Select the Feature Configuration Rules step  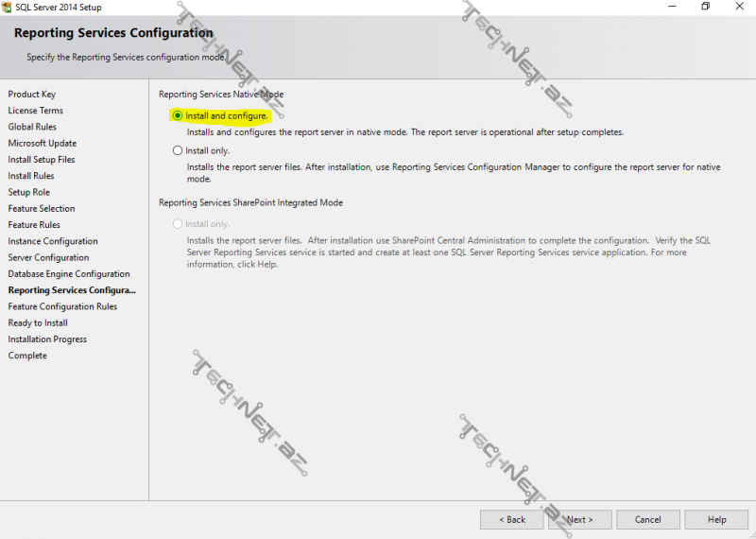pyautogui.click(x=62, y=306)
